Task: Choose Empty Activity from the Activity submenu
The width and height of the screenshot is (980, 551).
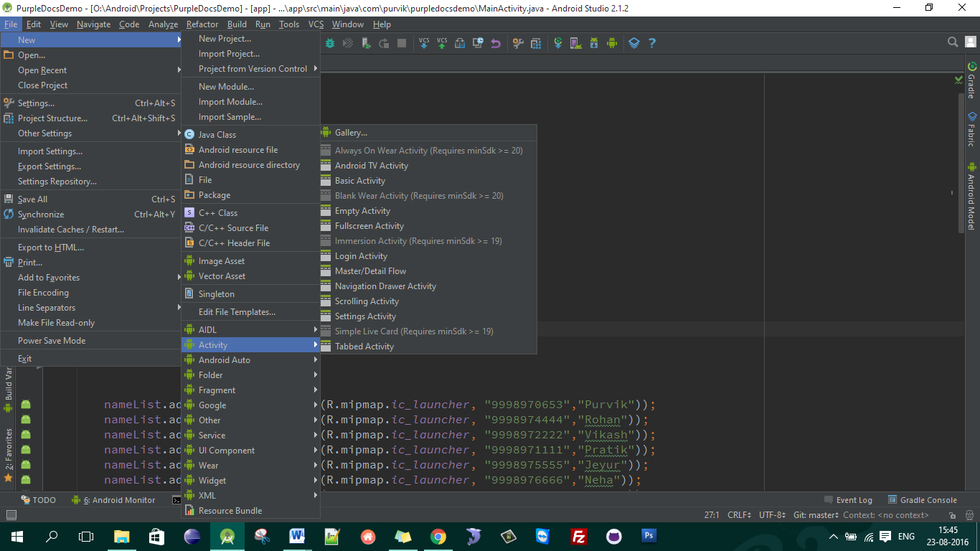Action: 428,211
